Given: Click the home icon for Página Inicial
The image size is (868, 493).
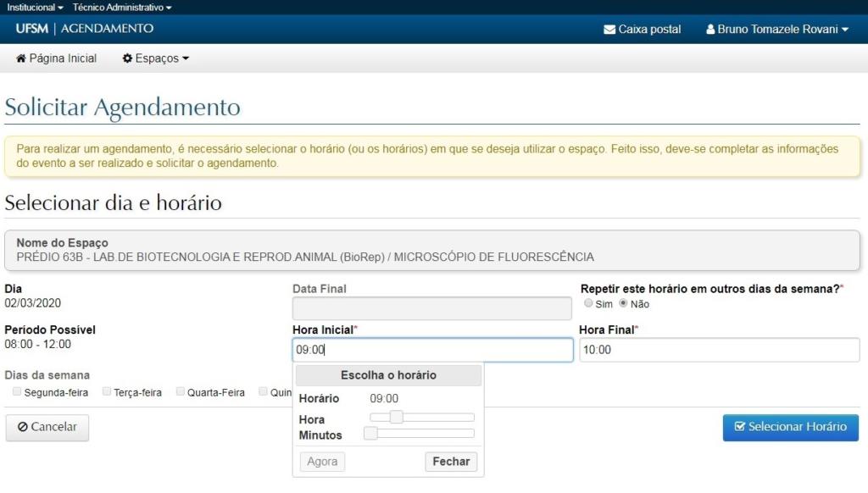Looking at the screenshot, I should (21, 58).
